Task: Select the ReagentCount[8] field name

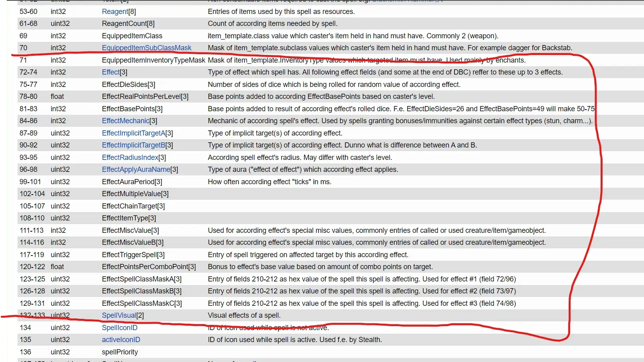Action: [128, 24]
